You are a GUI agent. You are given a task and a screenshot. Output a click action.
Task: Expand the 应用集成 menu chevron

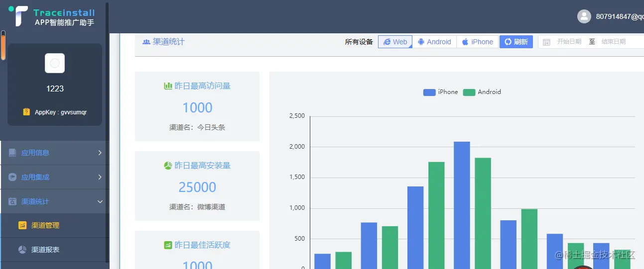[x=100, y=177]
